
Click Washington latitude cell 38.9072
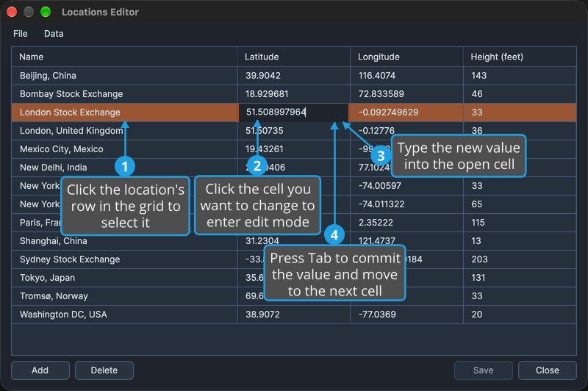point(293,315)
